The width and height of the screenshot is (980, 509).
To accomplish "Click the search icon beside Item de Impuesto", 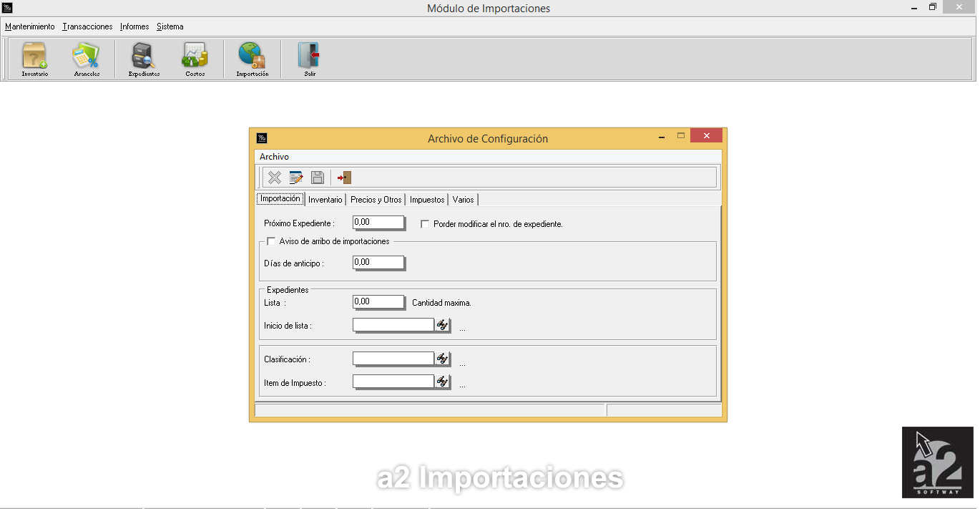I will (443, 382).
